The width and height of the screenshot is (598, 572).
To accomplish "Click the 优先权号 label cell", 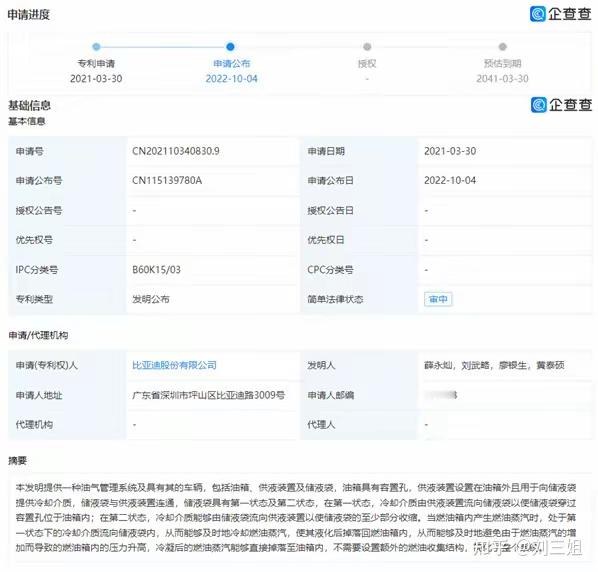I will click(67, 240).
